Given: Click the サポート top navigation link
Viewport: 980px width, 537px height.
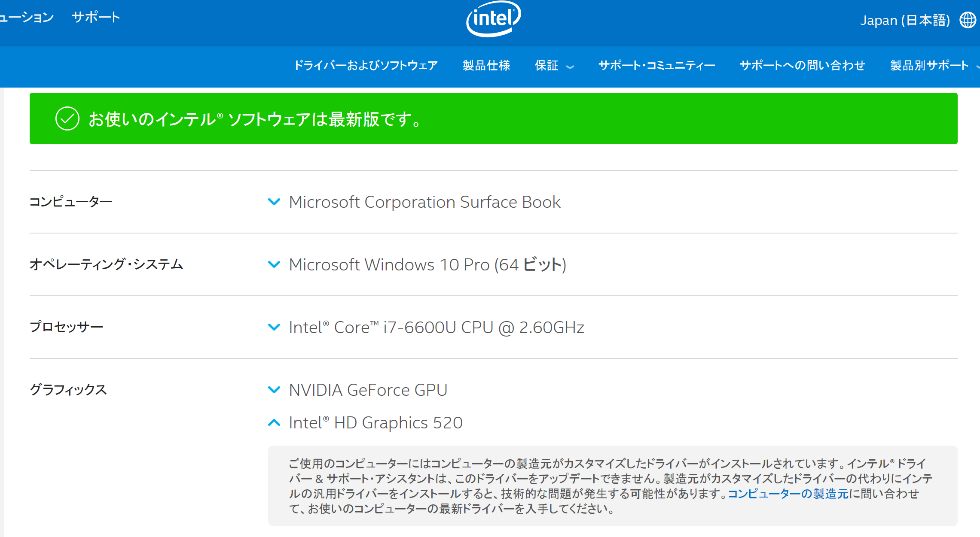Looking at the screenshot, I should (96, 17).
